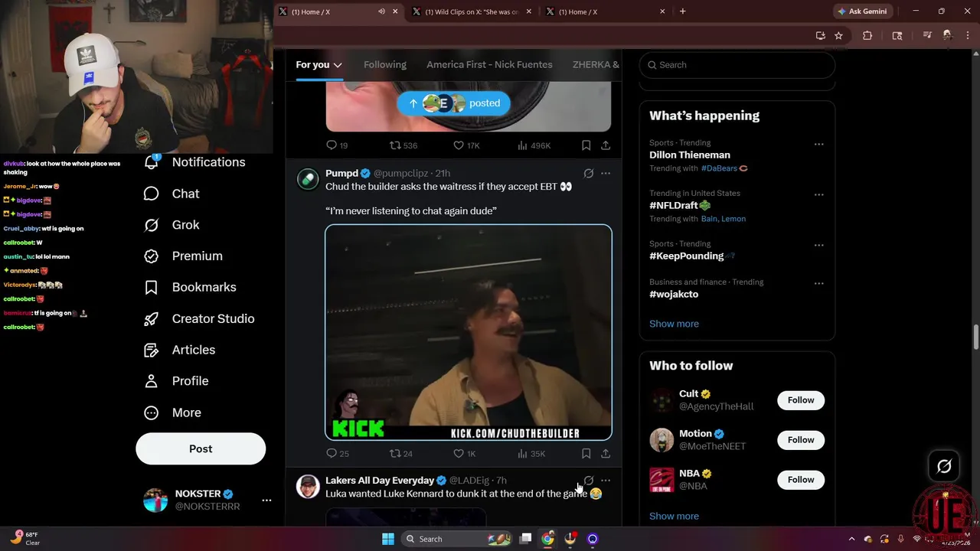Bookmark this page with the star icon
Screen dimensions: 980x551
838,35
